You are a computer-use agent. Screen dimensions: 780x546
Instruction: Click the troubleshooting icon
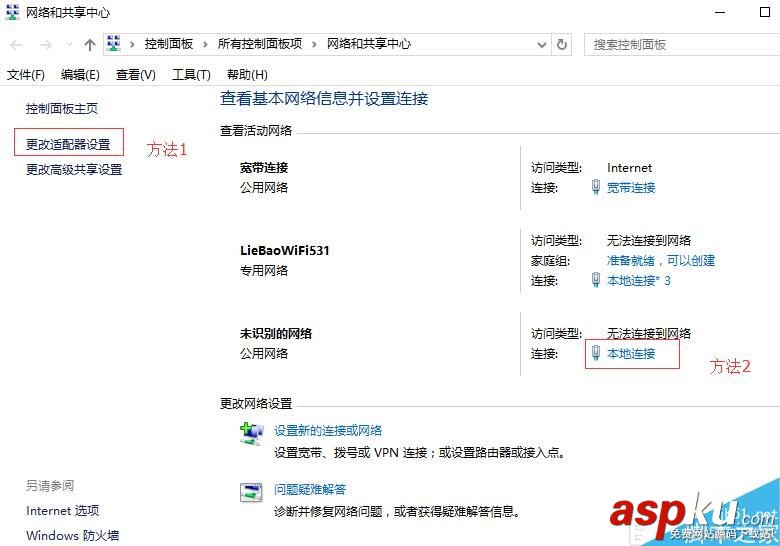click(251, 492)
